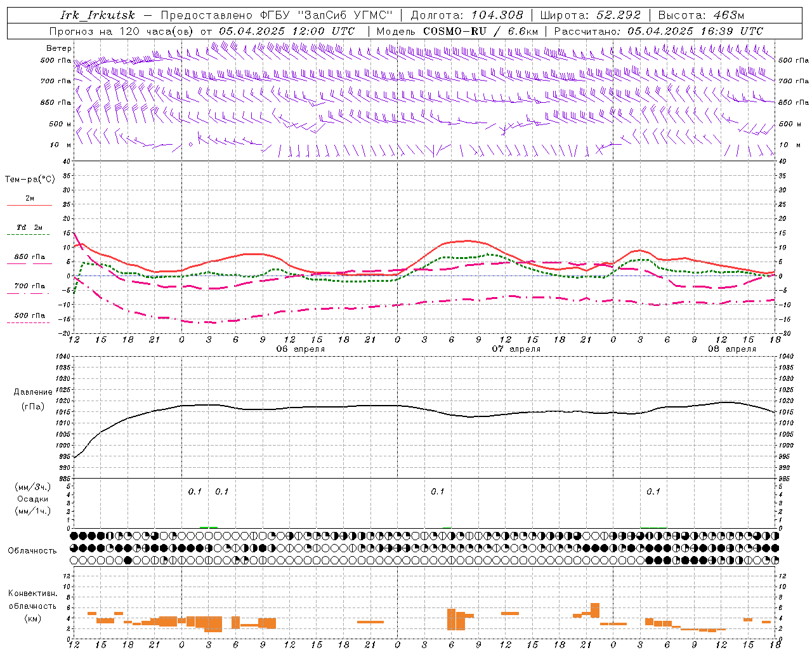Select the provider text "ЗапСиб УГМС"
Screen dimensions: 812x650
pyautogui.click(x=346, y=15)
